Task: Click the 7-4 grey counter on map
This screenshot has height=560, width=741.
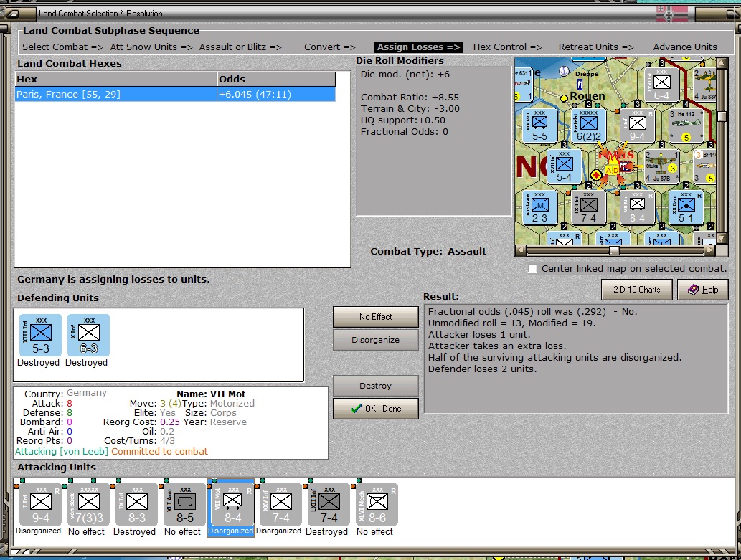Action: [588, 207]
